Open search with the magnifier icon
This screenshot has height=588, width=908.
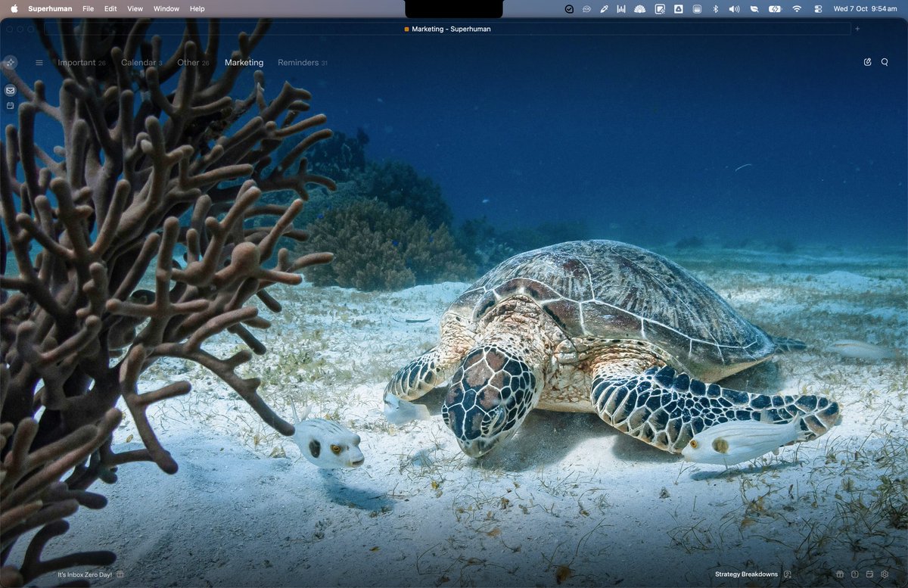pos(885,62)
